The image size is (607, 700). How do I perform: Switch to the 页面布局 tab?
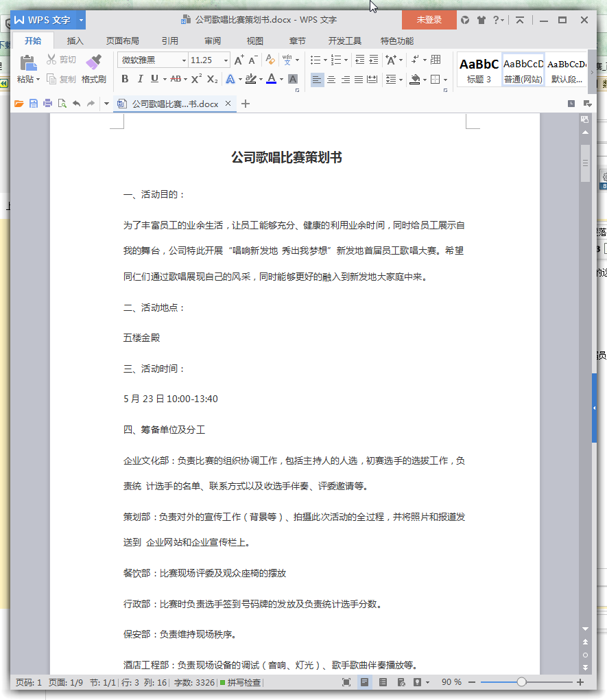pyautogui.click(x=122, y=41)
